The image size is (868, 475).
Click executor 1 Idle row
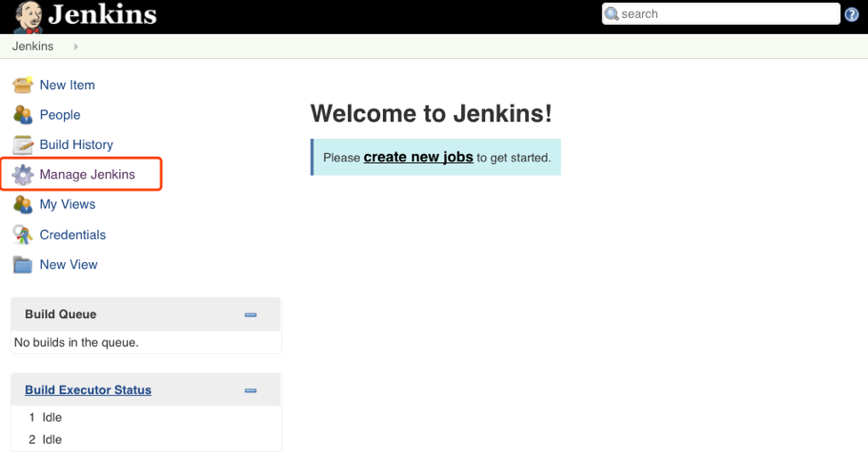(146, 417)
